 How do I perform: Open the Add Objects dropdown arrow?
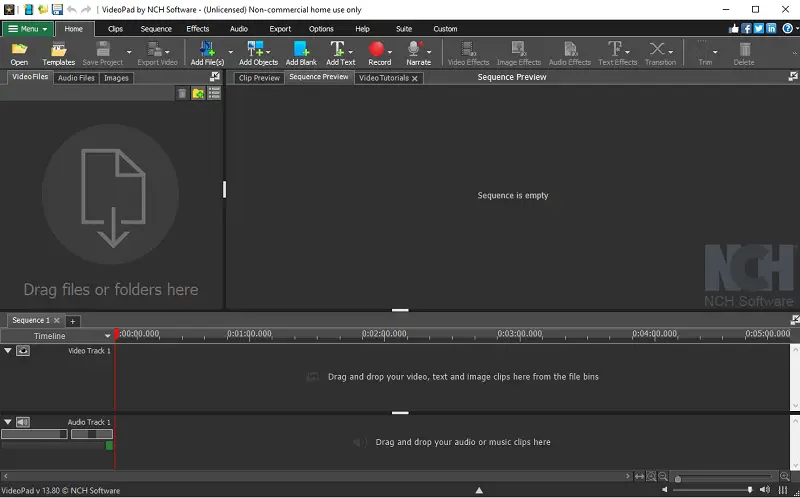268,52
